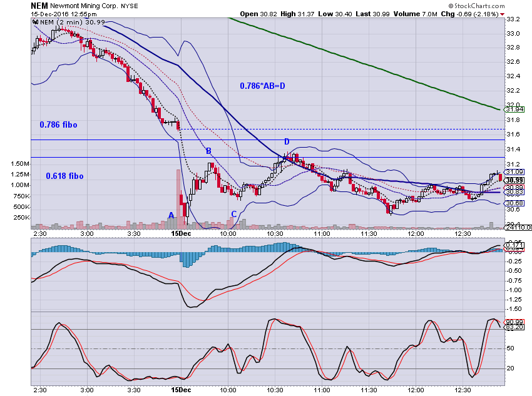Click the candlestick legend icon before NEM (2 min)
The image size is (532, 396).
(35, 22)
